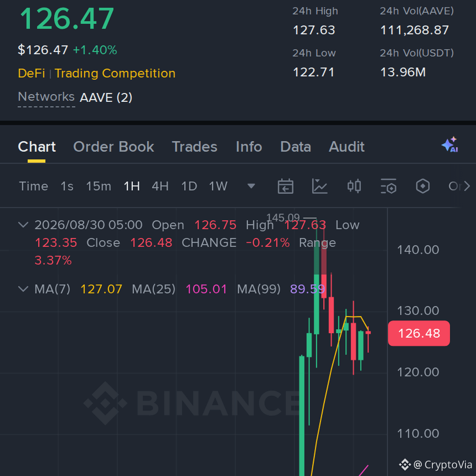Click the 2026/08/30 05:00 timestamp
The height and width of the screenshot is (476, 476).
pos(88,225)
